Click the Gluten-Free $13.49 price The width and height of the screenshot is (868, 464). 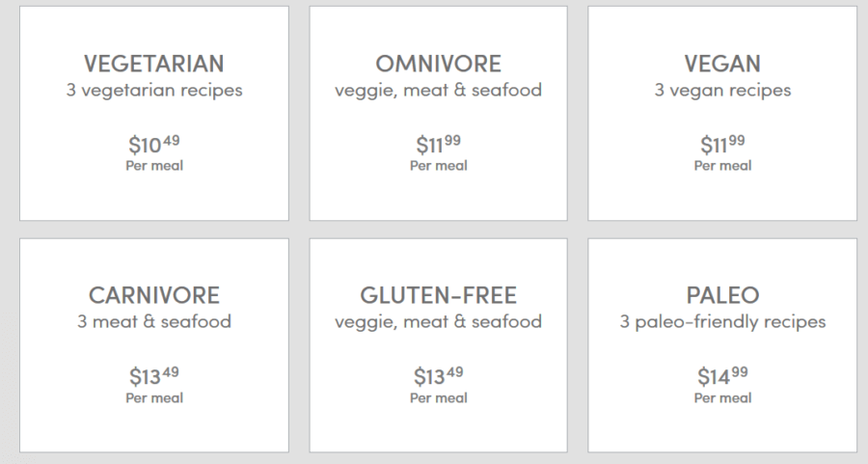439,376
